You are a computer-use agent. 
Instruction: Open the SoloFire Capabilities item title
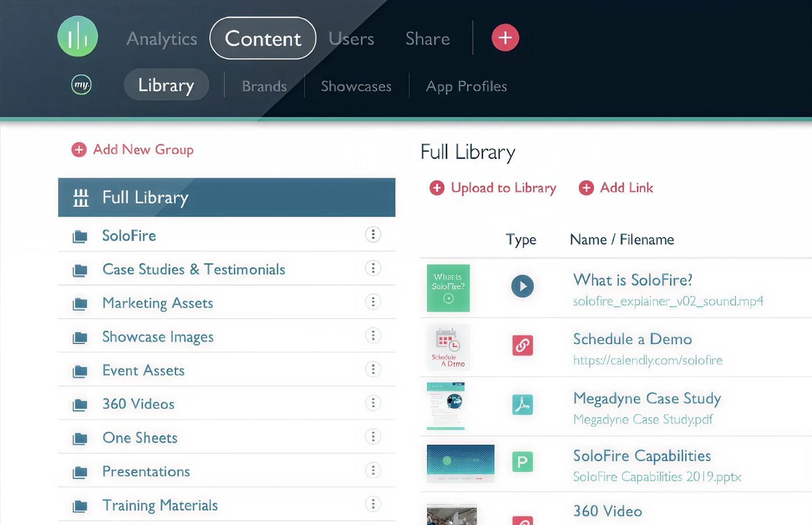point(642,456)
